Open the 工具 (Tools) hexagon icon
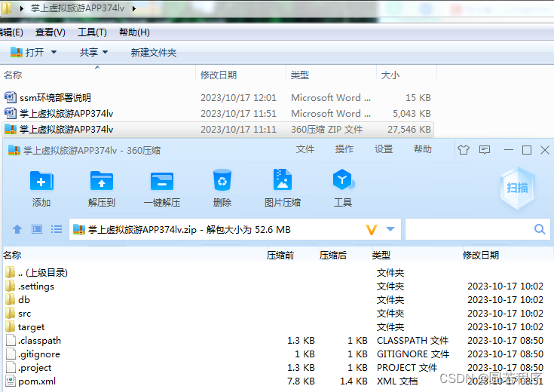This screenshot has height=392, width=554. (343, 179)
